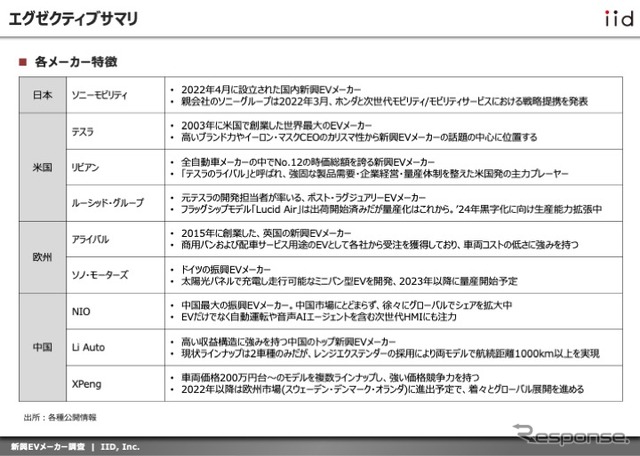Select the NIO maker cell

click(116, 311)
